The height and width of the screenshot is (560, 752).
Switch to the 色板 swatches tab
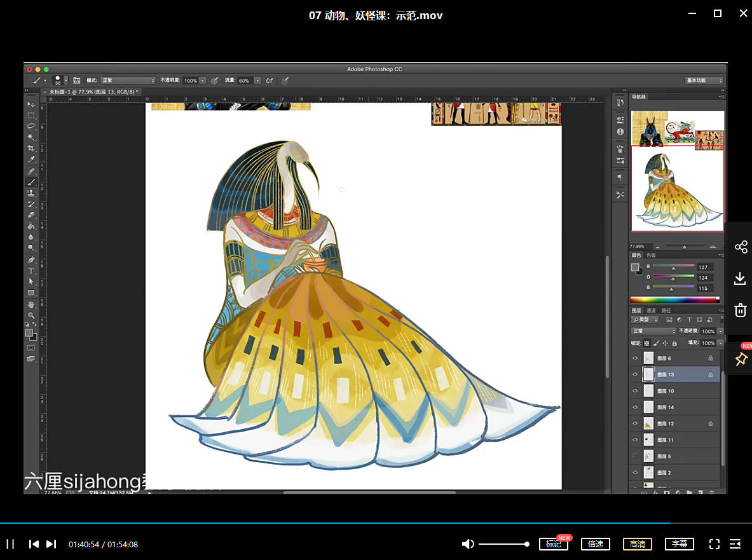point(651,255)
